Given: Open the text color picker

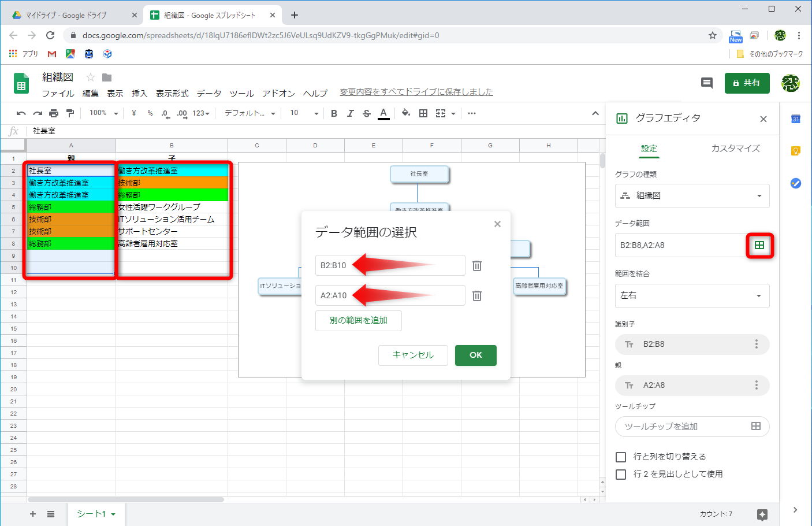Looking at the screenshot, I should 384,113.
